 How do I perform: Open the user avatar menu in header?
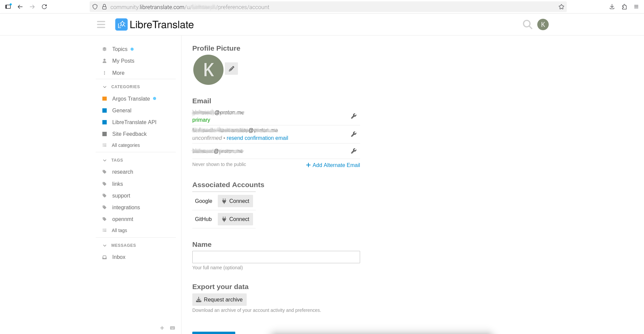point(543,24)
